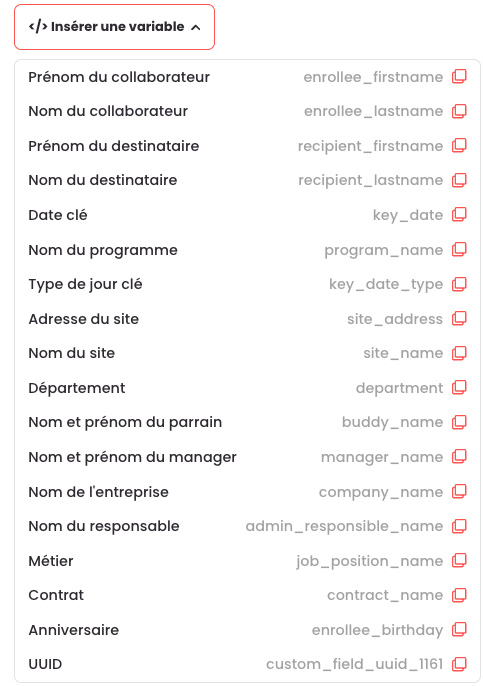Viewport: 483px width, 686px height.
Task: Select Type de jour clé entry
Action: (247, 284)
